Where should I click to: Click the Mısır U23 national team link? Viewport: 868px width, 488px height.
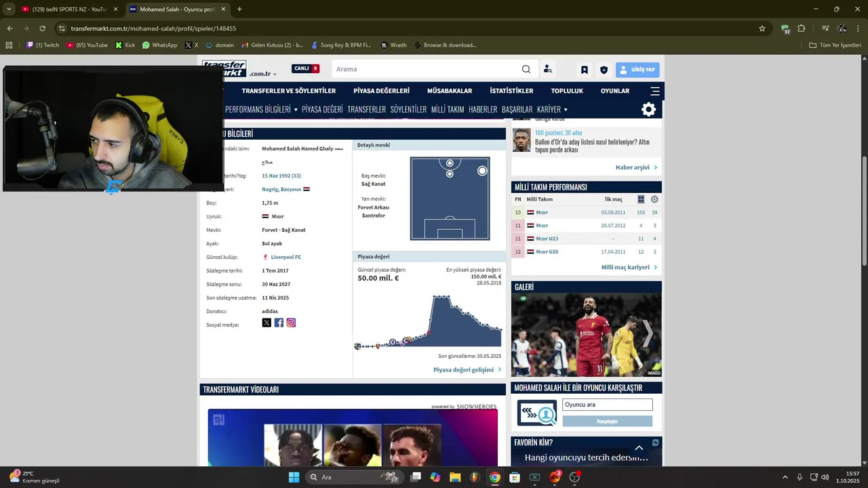click(x=547, y=239)
